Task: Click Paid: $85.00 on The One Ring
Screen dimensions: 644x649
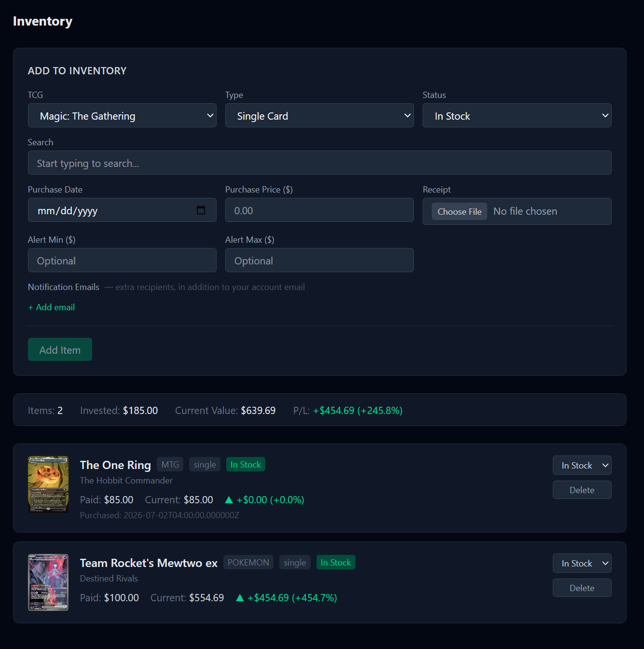Action: coord(107,499)
